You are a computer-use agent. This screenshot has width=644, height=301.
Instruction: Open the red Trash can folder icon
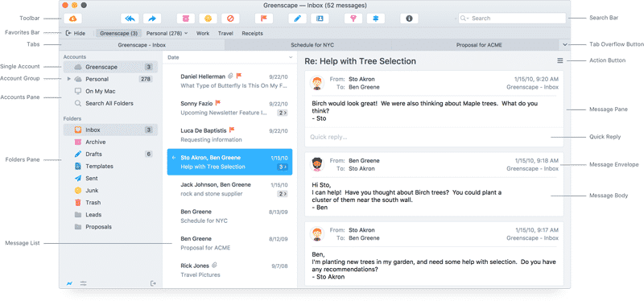click(78, 203)
